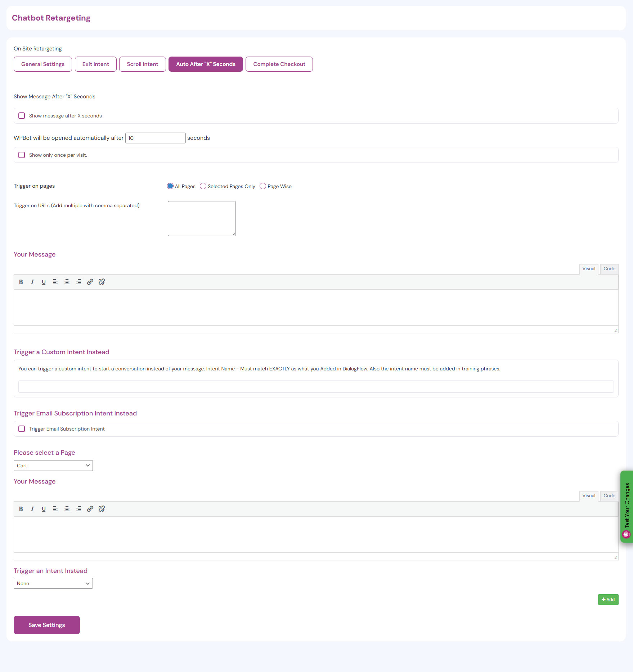Click the green Add button
The image size is (633, 672).
tap(608, 600)
